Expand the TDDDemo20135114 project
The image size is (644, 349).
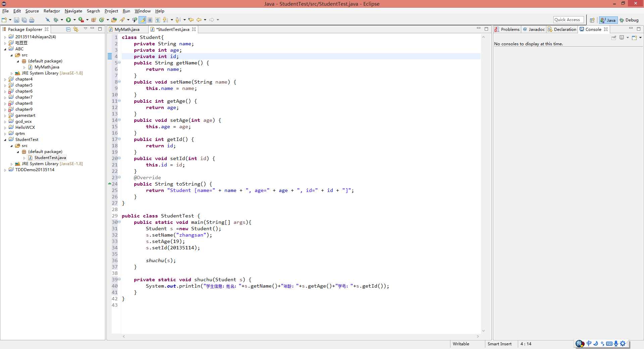(5, 170)
